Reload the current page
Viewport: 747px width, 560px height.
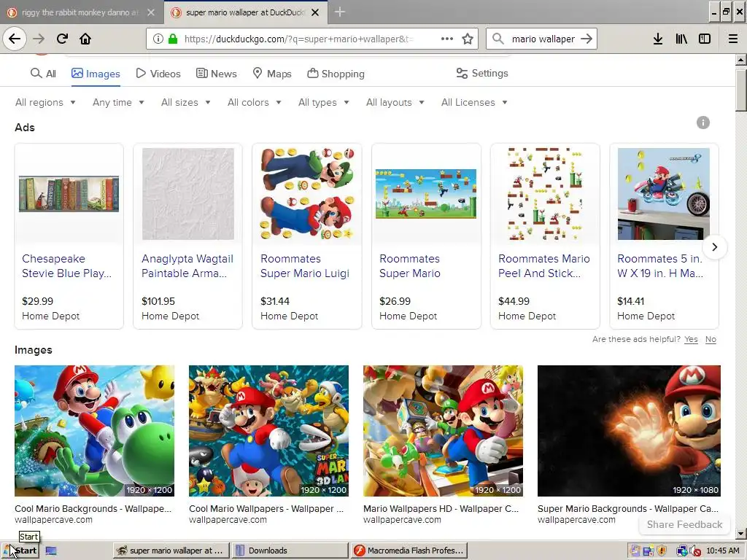62,39
